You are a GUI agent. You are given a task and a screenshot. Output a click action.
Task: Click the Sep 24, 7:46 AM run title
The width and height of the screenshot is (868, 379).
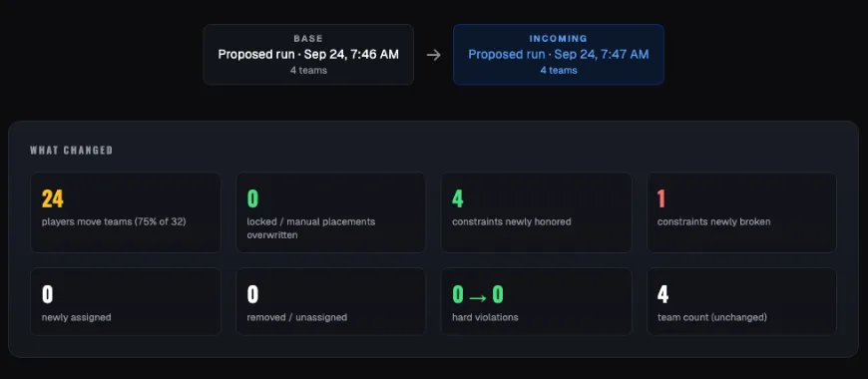click(x=308, y=54)
